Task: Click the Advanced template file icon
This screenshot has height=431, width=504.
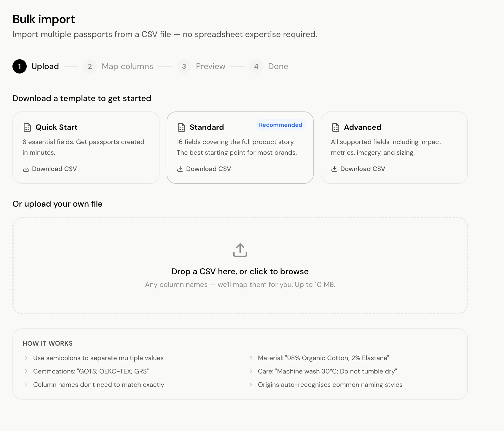Action: [x=336, y=127]
